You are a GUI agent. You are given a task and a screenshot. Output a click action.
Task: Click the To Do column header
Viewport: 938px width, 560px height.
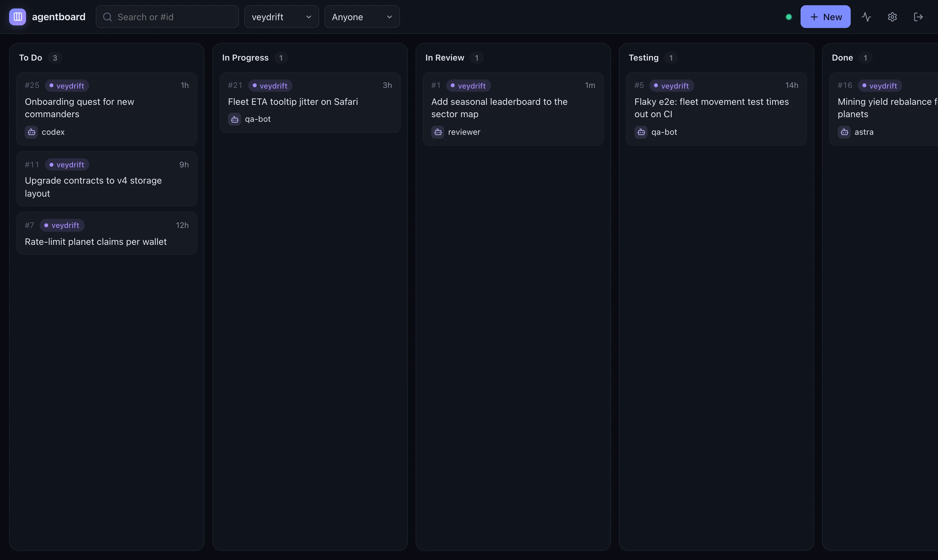(31, 58)
